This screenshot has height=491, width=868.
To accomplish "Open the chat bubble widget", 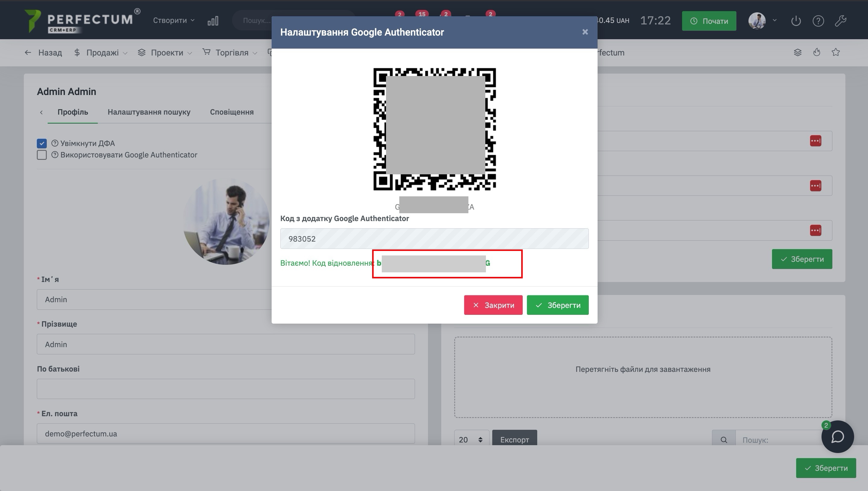I will 837,437.
